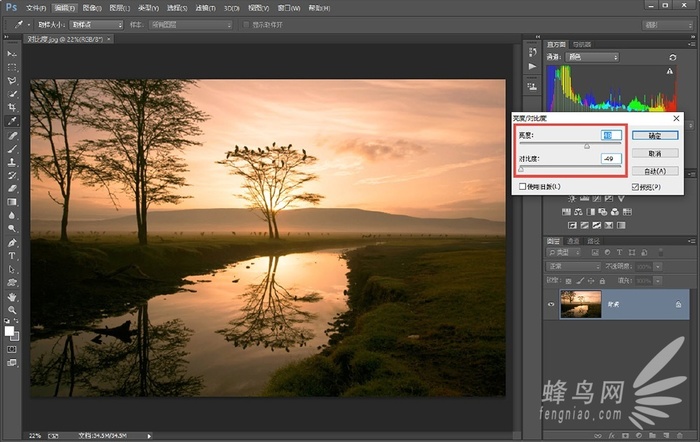Open the Edit (E) menu
Image resolution: width=700 pixels, height=442 pixels.
tap(64, 8)
